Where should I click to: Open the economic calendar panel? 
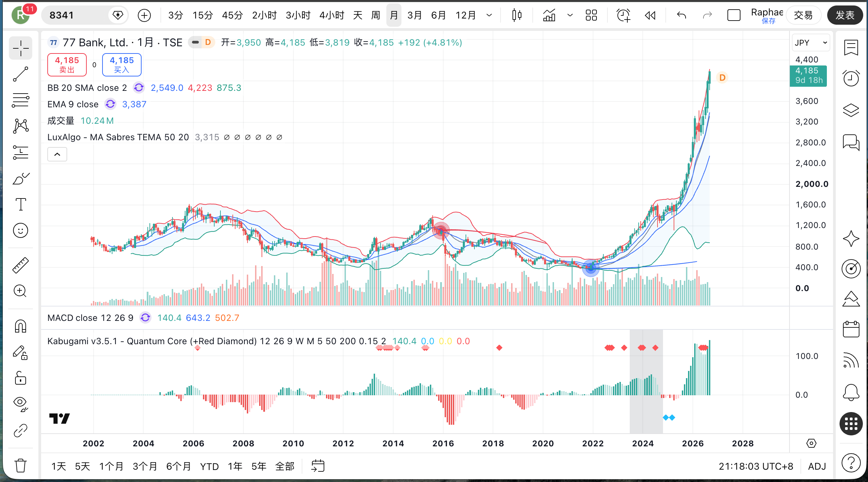pyautogui.click(x=851, y=329)
